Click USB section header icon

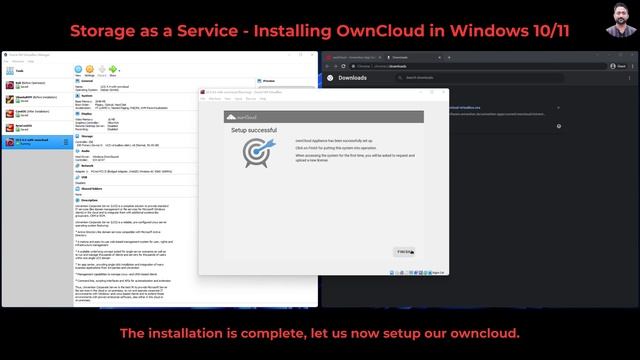78,177
